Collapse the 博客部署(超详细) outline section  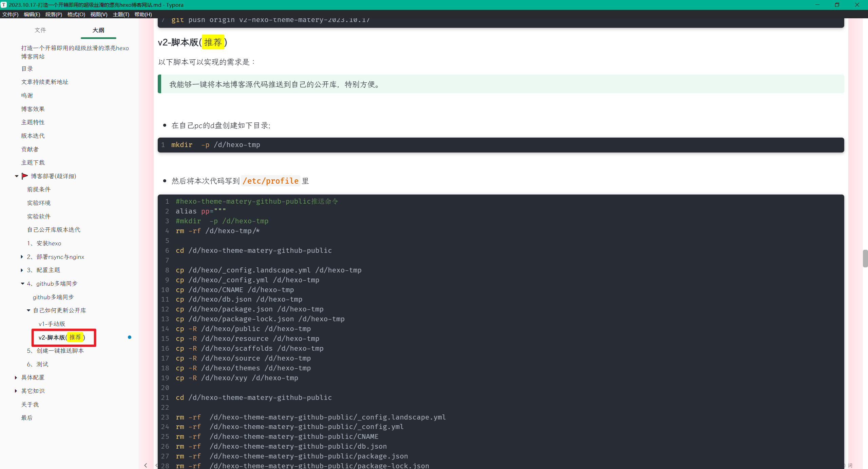[16, 176]
